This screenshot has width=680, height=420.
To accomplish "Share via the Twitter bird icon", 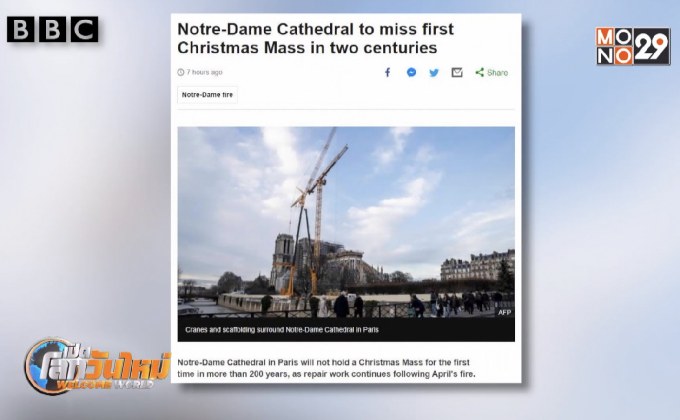I will [434, 72].
